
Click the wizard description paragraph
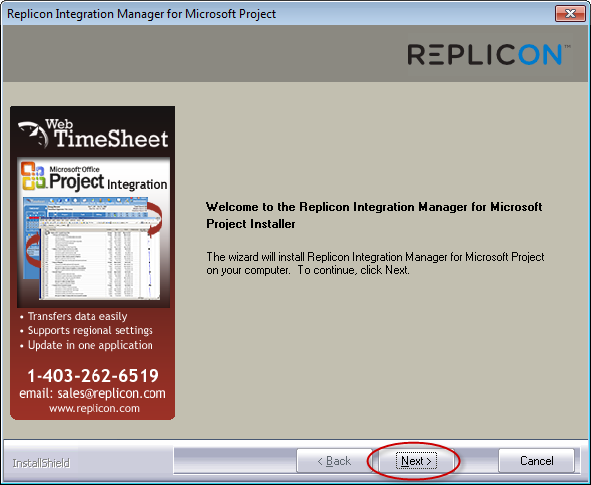(375, 263)
